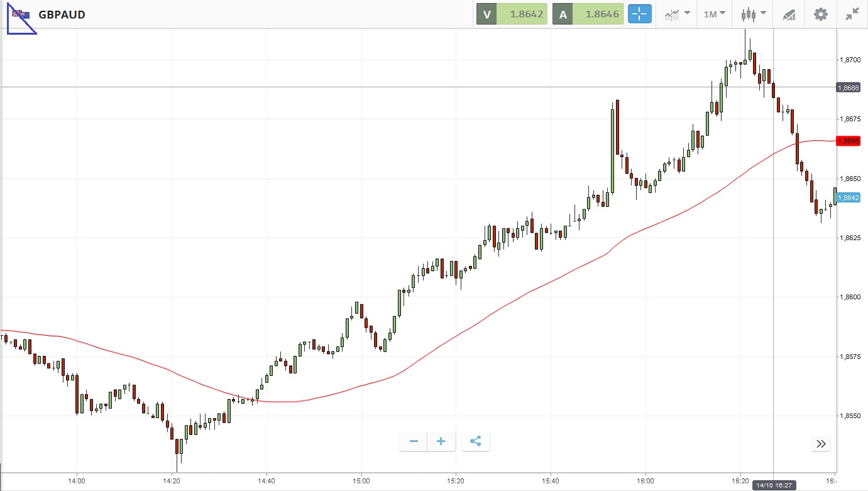Click the 1.8600 price axis label
The width and height of the screenshot is (868, 491).
tap(849, 297)
